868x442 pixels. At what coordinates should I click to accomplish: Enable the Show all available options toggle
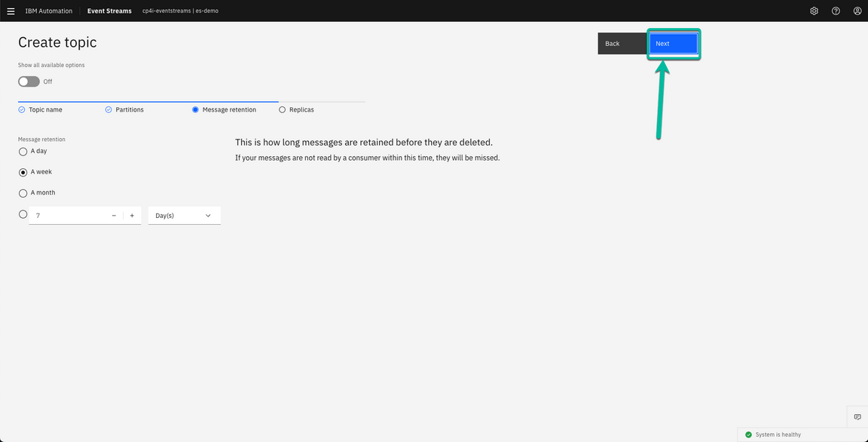tap(28, 81)
